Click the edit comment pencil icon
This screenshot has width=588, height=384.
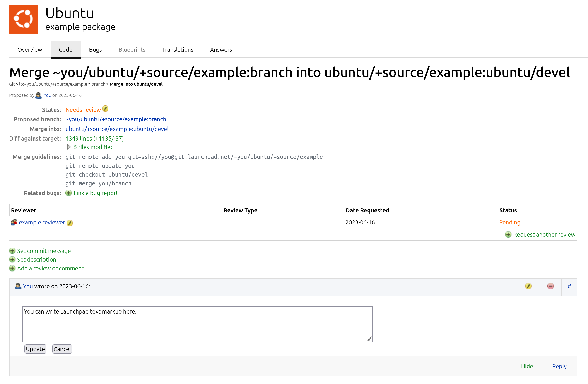point(528,286)
